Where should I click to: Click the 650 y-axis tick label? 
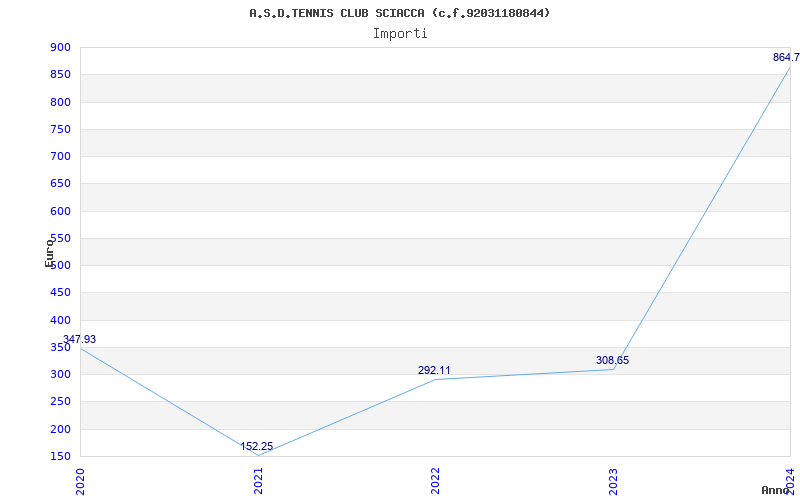(x=60, y=184)
